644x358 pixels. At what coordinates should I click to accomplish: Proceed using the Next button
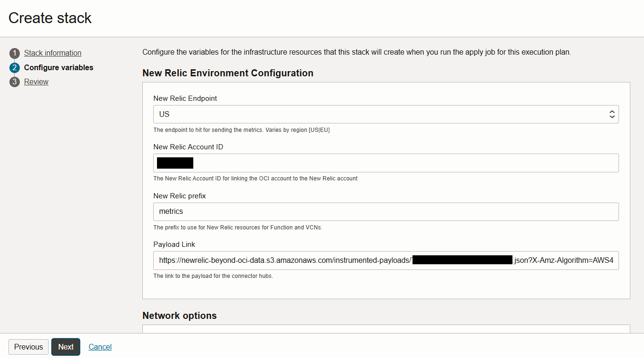coord(66,347)
